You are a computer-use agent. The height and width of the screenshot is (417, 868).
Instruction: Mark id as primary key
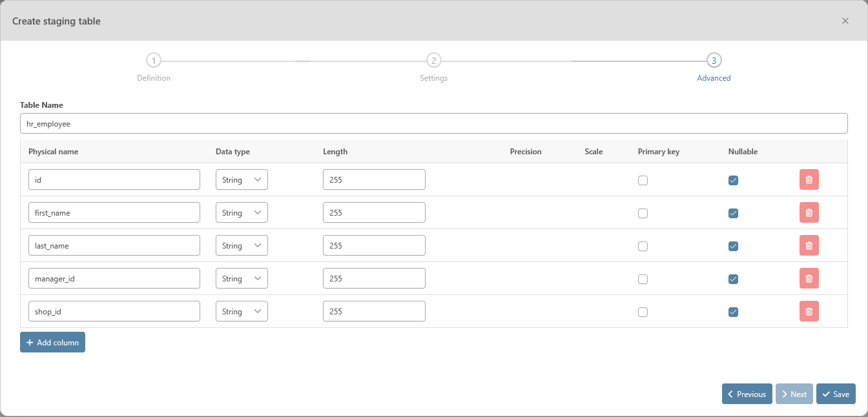(643, 181)
